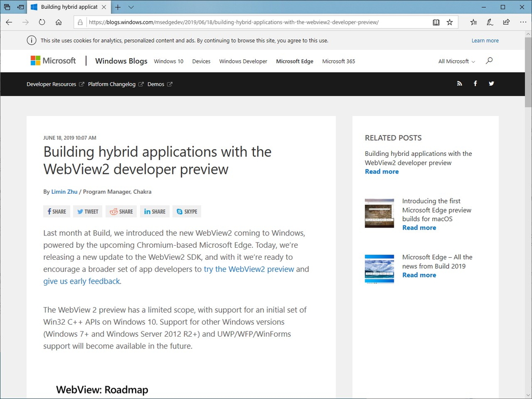Open Edge's Add Notes pen icon

tap(490, 22)
